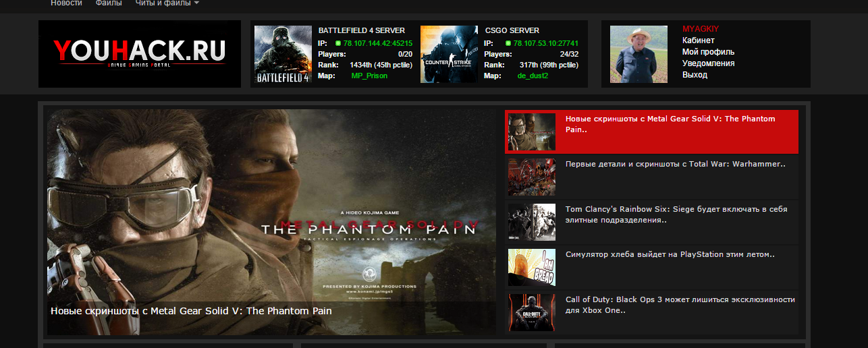The image size is (868, 348).
Task: View Уведомления
Action: (708, 63)
